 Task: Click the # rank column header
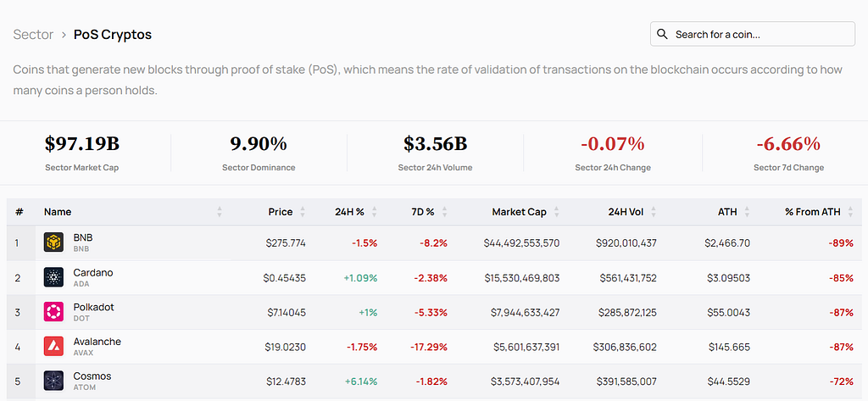point(19,212)
